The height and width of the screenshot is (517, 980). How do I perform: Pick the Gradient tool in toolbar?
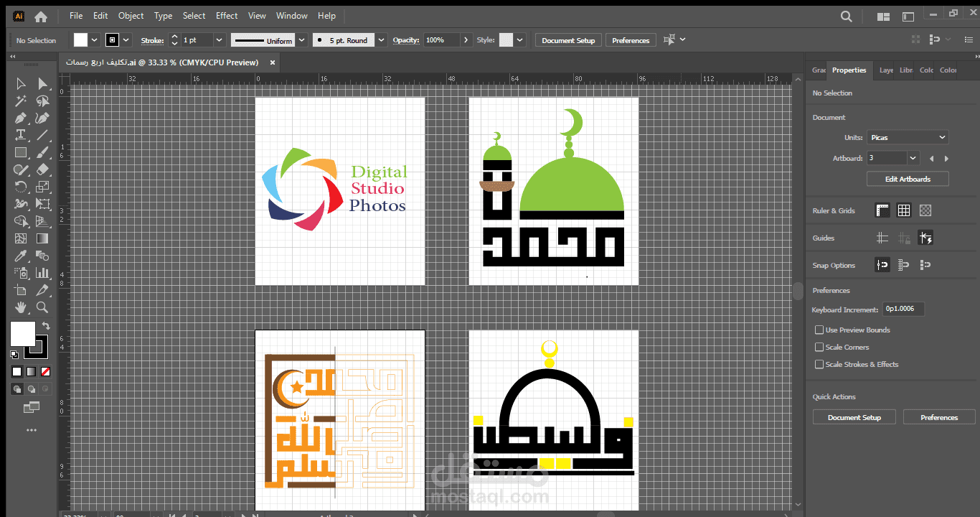click(42, 238)
